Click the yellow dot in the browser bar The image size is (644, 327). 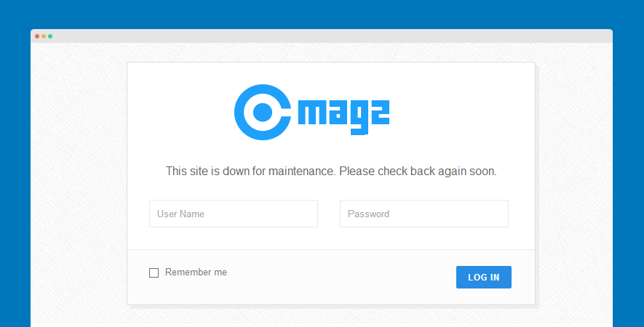[44, 36]
